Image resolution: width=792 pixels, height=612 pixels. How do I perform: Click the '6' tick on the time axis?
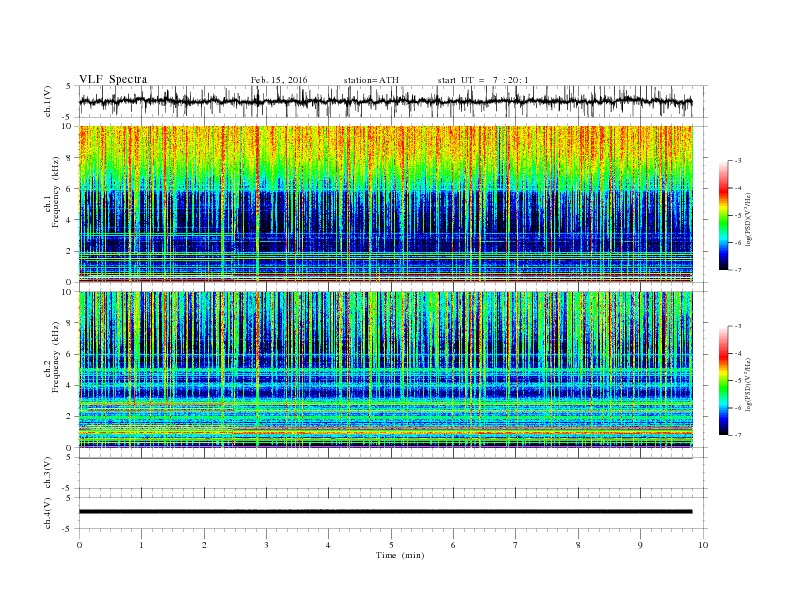(x=454, y=545)
